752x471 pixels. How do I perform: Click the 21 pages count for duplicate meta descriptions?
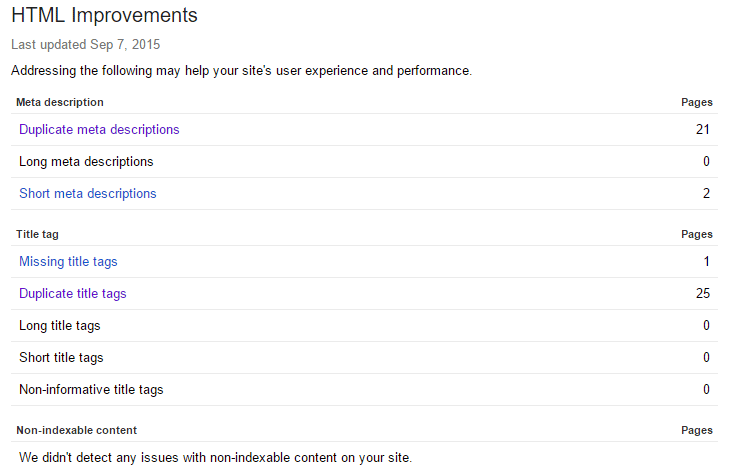[703, 130]
